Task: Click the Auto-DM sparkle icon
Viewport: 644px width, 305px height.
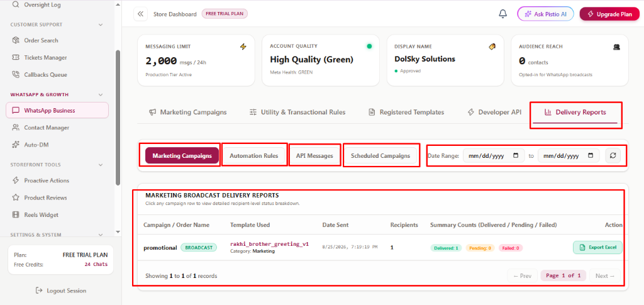Action: pos(16,145)
